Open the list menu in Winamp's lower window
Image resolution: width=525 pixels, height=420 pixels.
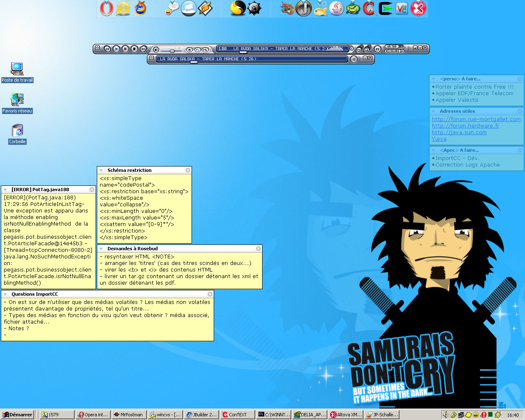click(x=354, y=59)
